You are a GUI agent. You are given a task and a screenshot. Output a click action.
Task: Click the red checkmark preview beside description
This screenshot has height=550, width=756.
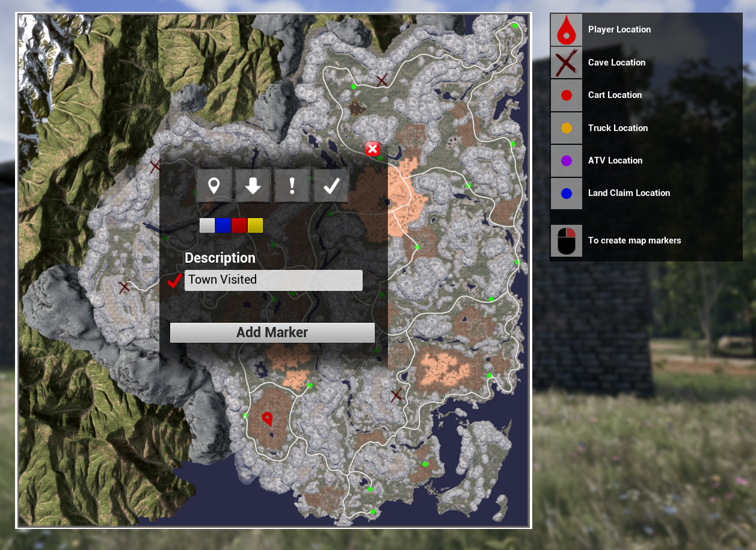174,281
